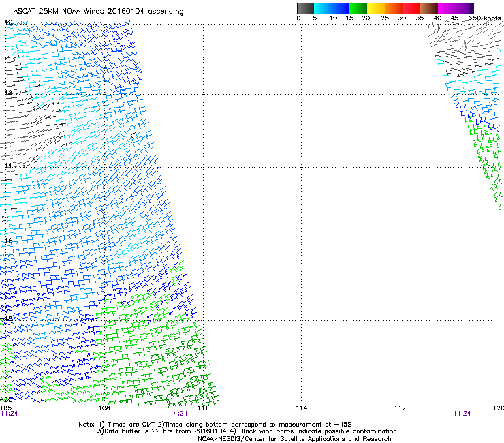Screen dimensions: 504x443
Task: Click the '40' label under the color bar
Action: click(437, 18)
